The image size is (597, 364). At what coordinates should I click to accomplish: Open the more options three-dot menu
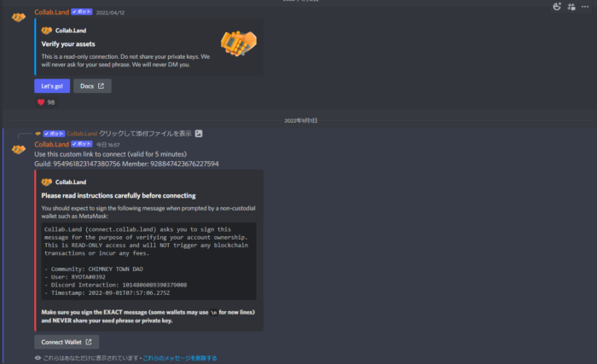585,7
